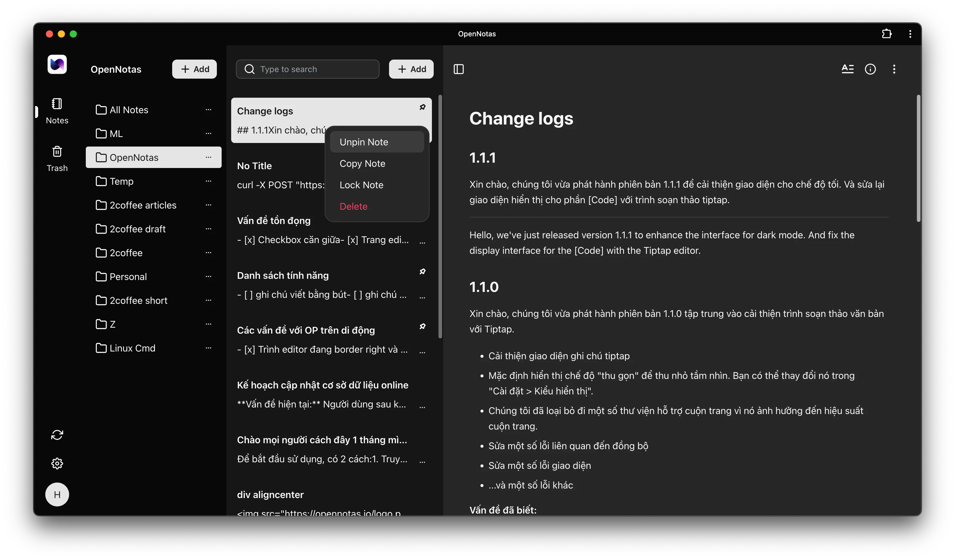Image resolution: width=955 pixels, height=560 pixels.
Task: Select the 2coffee draft folder
Action: point(153,229)
